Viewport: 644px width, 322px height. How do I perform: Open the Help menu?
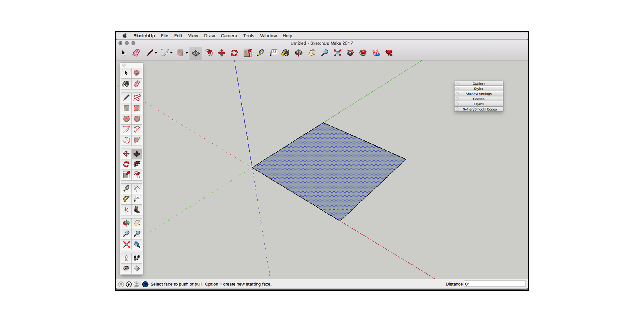(x=287, y=36)
